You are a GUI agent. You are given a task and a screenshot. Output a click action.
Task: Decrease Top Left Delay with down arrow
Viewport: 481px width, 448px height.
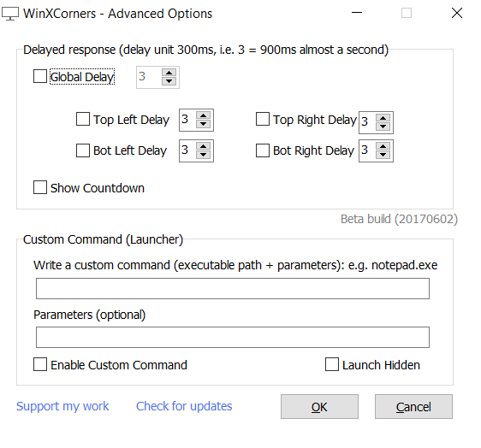coord(203,124)
